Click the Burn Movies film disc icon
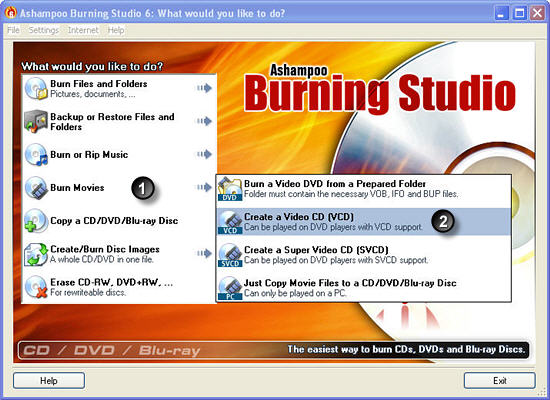This screenshot has width=550, height=400. pos(36,188)
